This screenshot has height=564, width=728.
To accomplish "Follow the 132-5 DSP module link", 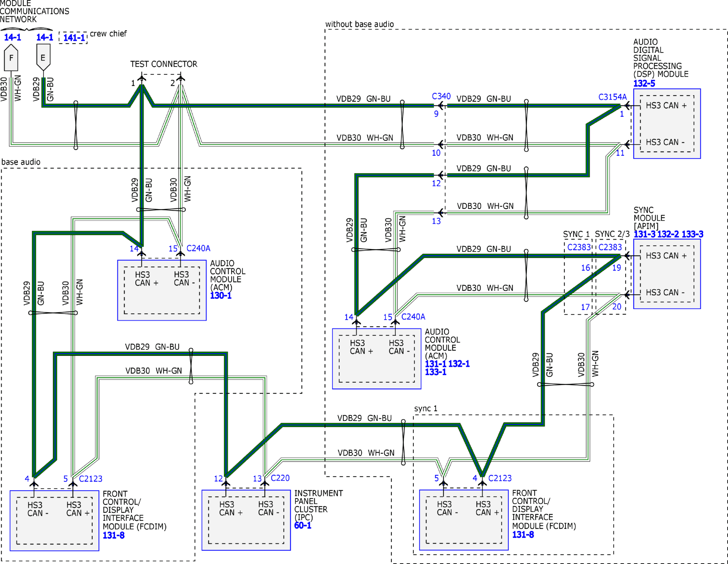I will point(644,83).
